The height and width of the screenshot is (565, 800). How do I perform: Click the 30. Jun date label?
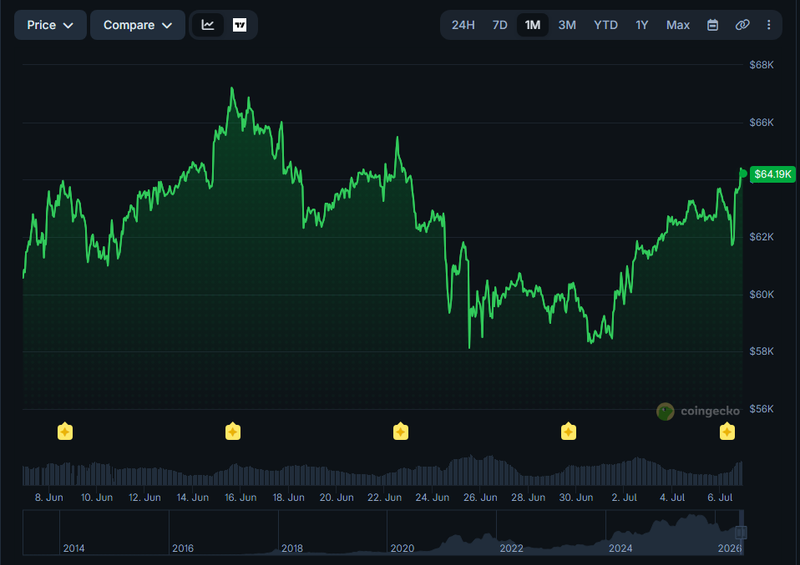(577, 497)
